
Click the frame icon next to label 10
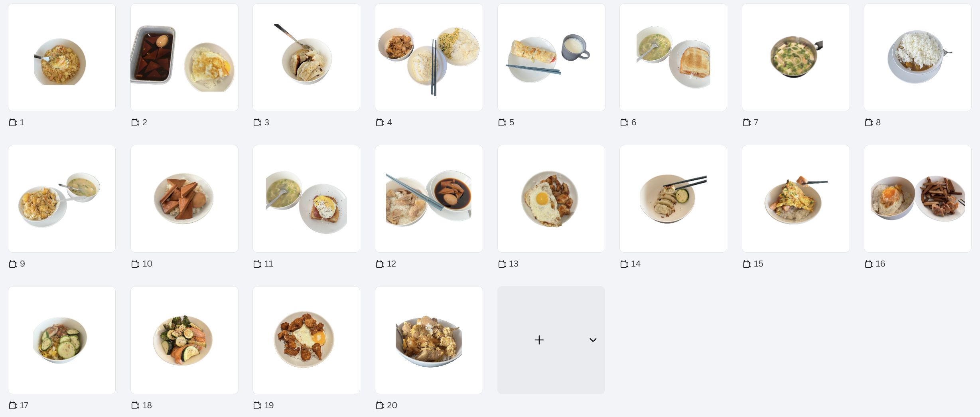135,264
